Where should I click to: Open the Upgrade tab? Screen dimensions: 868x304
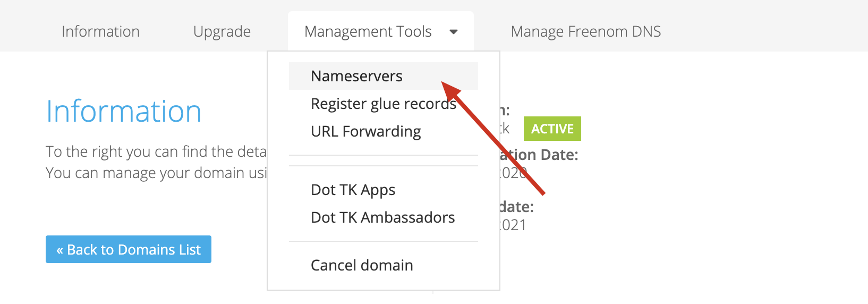point(222,31)
